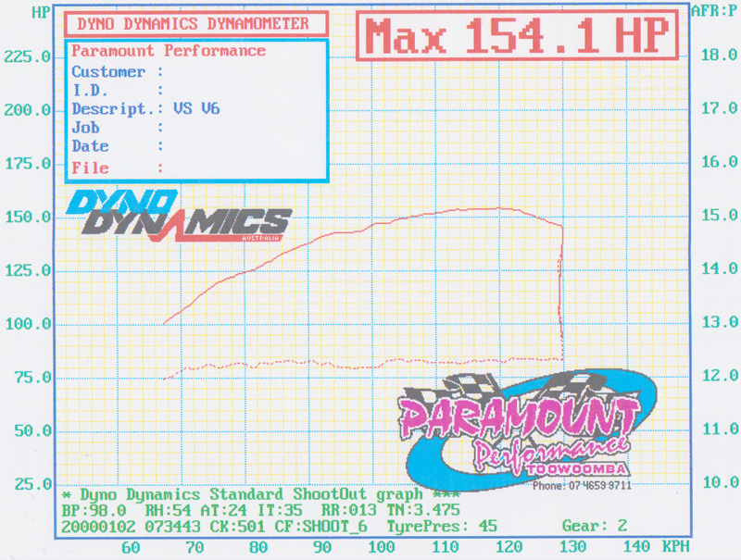Click the 12.0 AFR axis label
This screenshot has height=560, width=741.
pyautogui.click(x=721, y=376)
